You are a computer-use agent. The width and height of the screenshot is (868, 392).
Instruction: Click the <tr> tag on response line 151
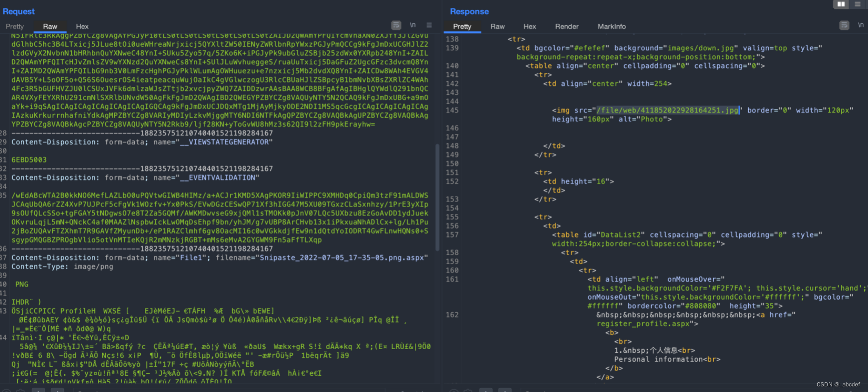[543, 173]
